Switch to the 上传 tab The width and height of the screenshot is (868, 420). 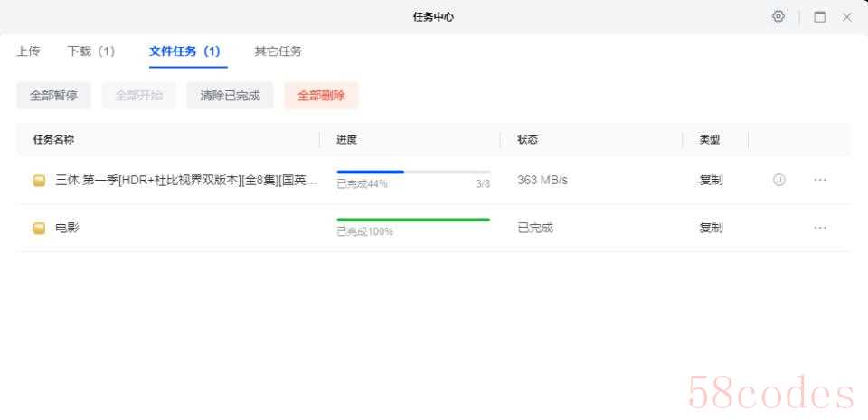pos(28,51)
